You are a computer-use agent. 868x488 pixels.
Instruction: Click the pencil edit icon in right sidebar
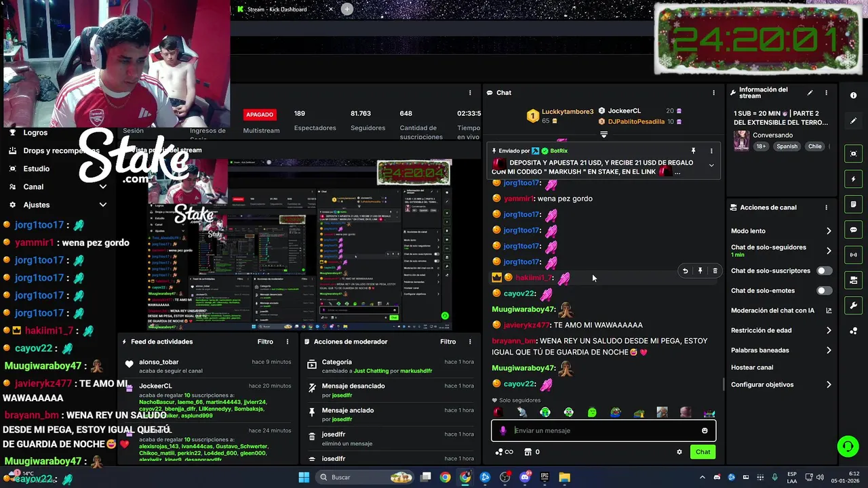(853, 121)
